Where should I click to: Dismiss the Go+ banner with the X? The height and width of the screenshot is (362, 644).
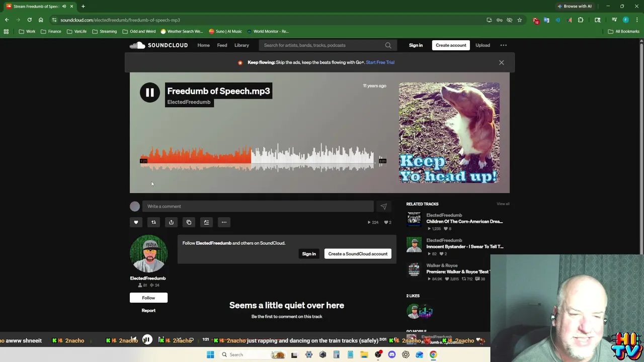pos(501,62)
